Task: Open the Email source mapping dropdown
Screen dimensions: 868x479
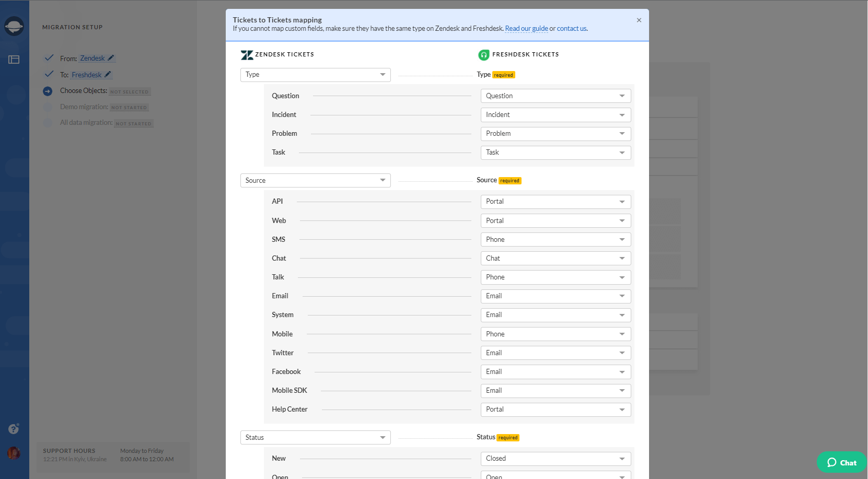Action: 556,296
